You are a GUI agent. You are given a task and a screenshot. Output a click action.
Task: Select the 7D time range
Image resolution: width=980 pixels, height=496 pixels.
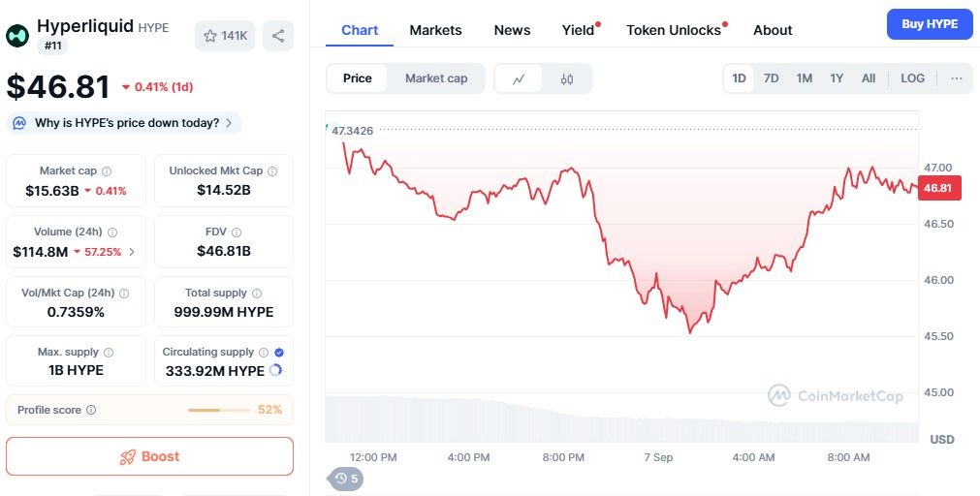[x=772, y=78]
